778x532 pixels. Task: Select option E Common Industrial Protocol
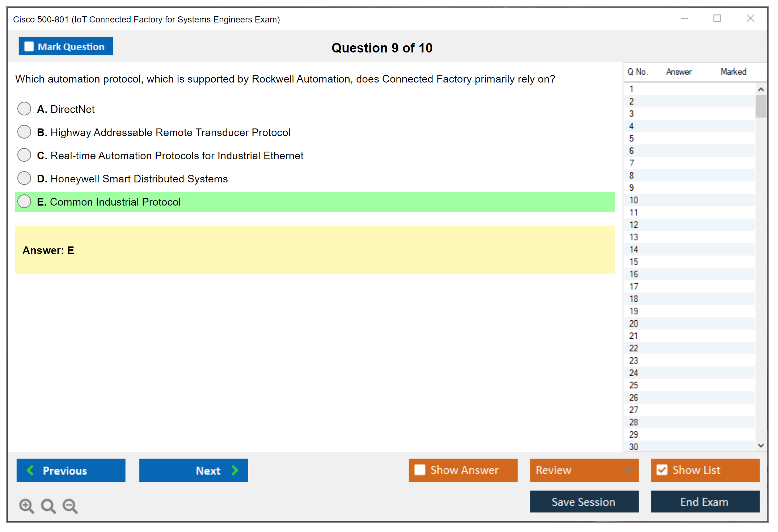pos(24,202)
